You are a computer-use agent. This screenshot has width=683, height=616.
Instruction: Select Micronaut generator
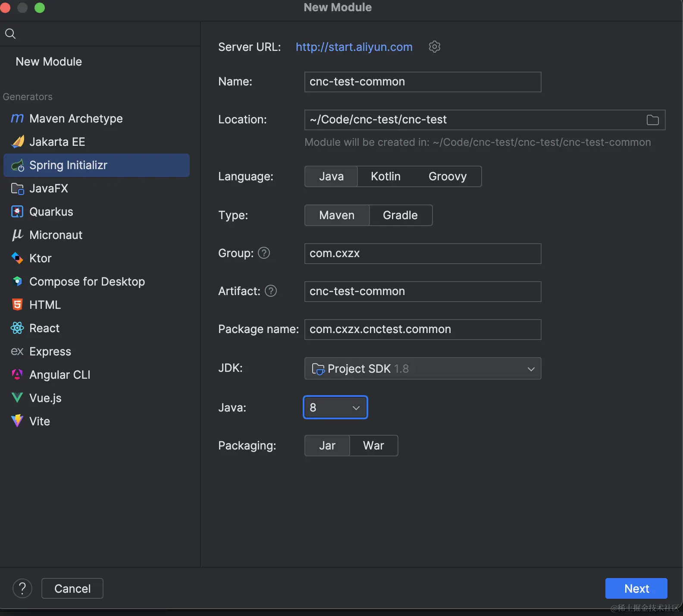click(97, 235)
